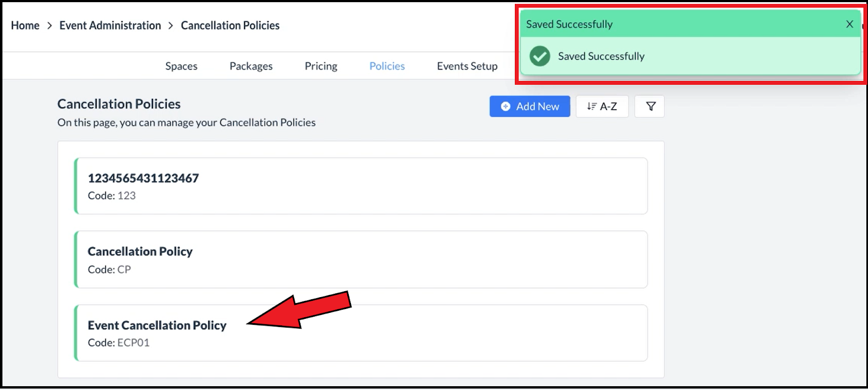Image resolution: width=868 pixels, height=390 pixels.
Task: Switch to the Pricing tab
Action: (321, 66)
